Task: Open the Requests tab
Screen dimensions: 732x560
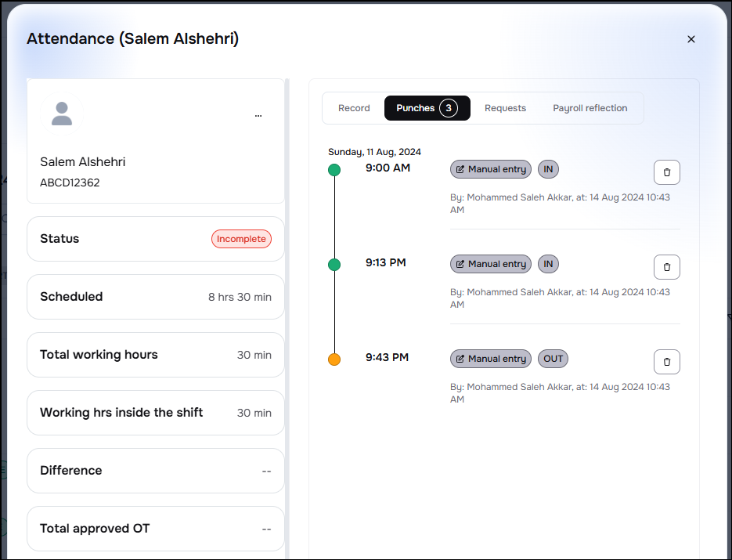Action: [x=505, y=108]
